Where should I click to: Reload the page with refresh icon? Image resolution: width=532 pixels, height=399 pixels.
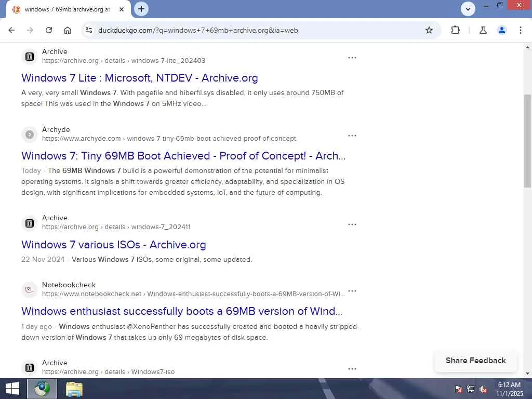click(x=49, y=30)
